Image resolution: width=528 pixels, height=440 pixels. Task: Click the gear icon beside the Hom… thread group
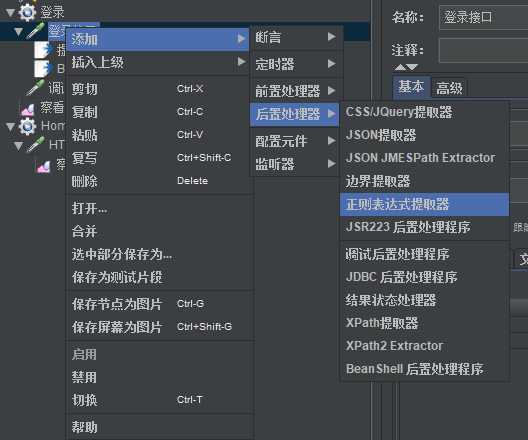click(x=27, y=127)
